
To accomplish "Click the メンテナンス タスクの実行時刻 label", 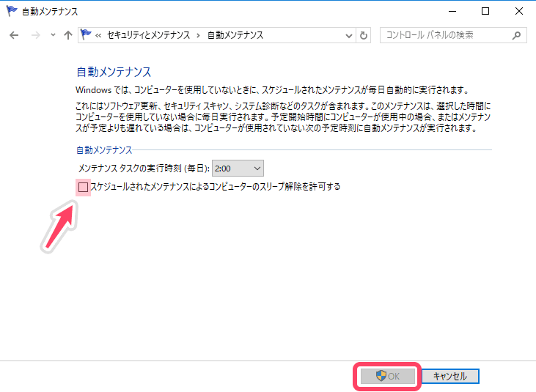I will (144, 169).
